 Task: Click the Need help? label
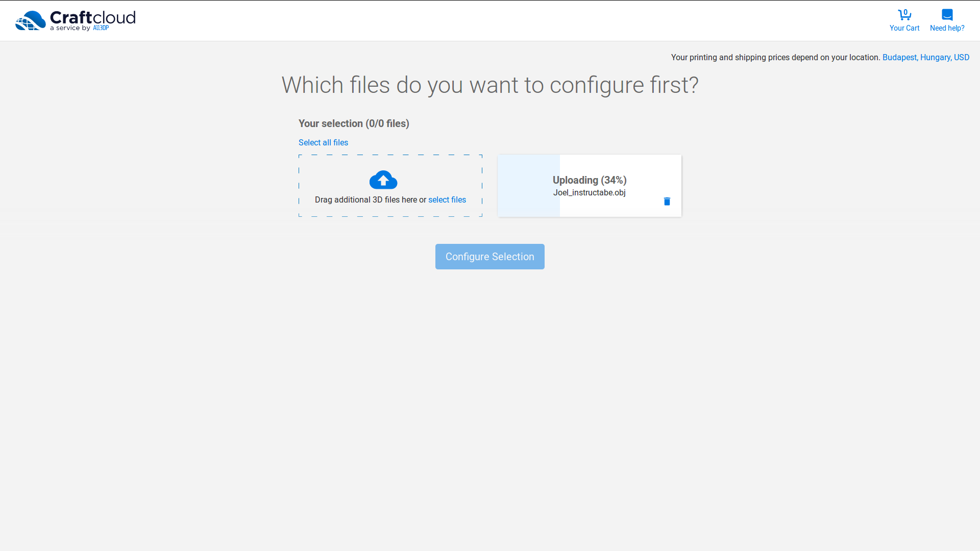coord(947,28)
